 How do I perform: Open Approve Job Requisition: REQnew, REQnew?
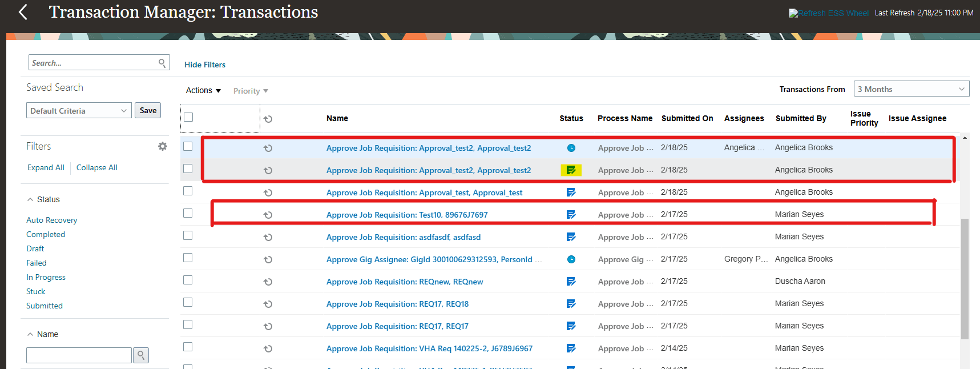tap(405, 282)
